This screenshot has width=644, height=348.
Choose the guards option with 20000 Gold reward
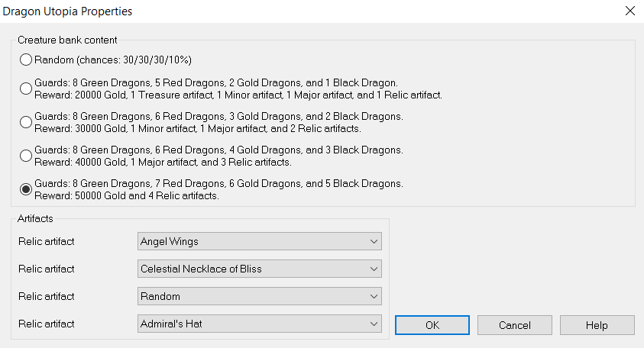pyautogui.click(x=26, y=89)
